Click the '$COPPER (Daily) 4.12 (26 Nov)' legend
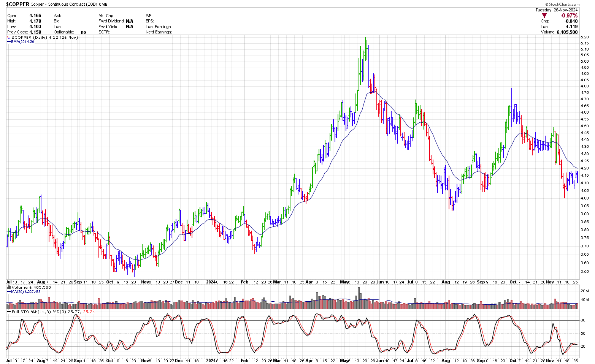This screenshot has width=595, height=364. pos(45,38)
